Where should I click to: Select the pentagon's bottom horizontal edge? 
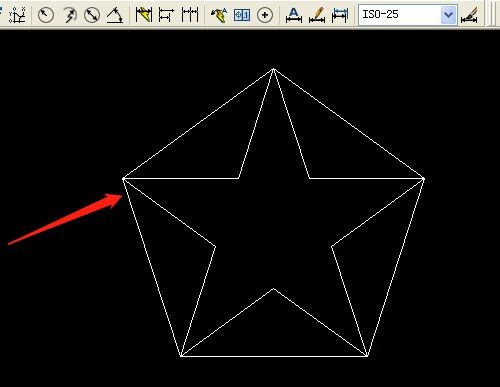pos(274,356)
